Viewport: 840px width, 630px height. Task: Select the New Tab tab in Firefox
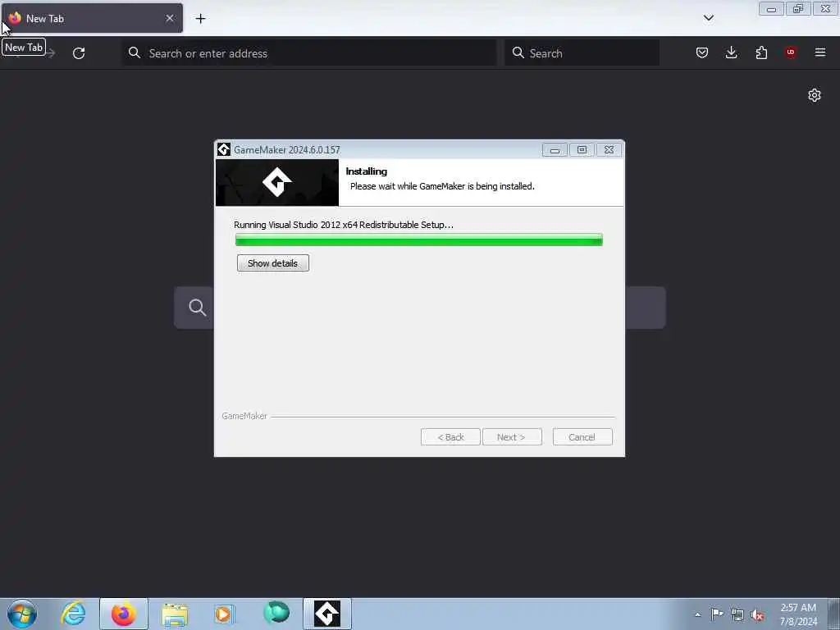coord(92,18)
